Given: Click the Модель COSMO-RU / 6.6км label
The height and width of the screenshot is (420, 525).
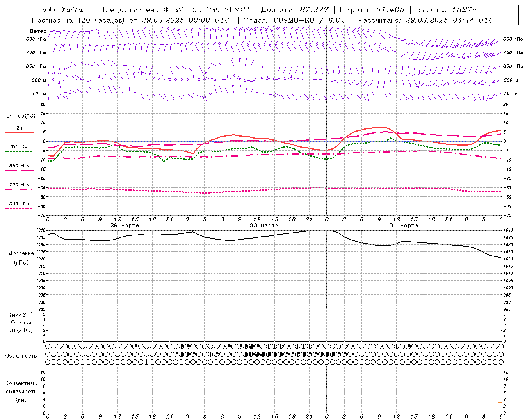Looking at the screenshot, I should point(295,20).
